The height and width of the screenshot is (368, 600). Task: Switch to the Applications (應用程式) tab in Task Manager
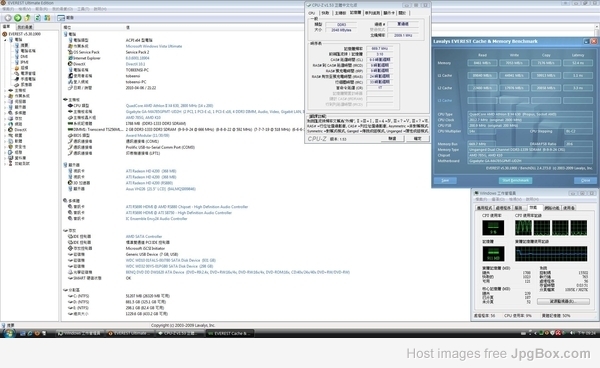click(x=484, y=208)
